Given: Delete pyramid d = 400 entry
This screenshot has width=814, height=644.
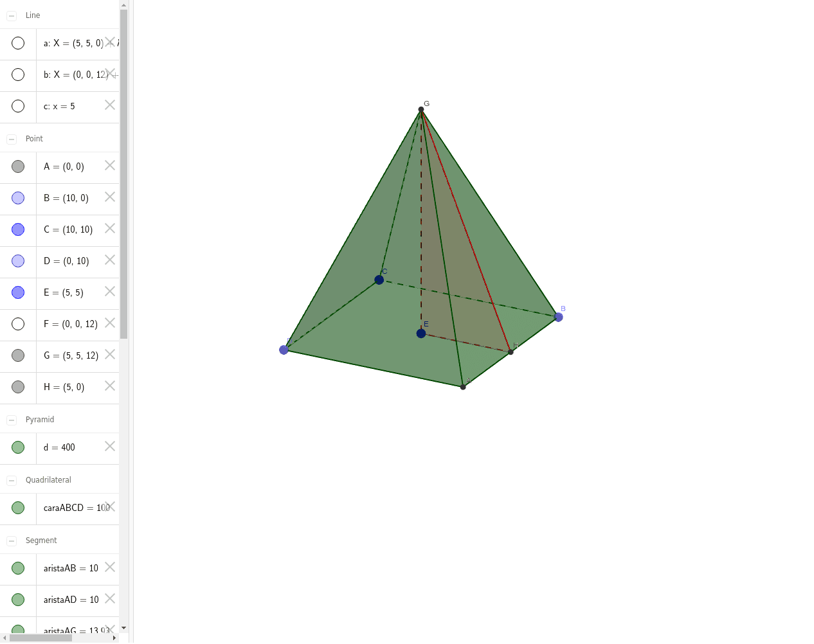Looking at the screenshot, I should 110,447.
